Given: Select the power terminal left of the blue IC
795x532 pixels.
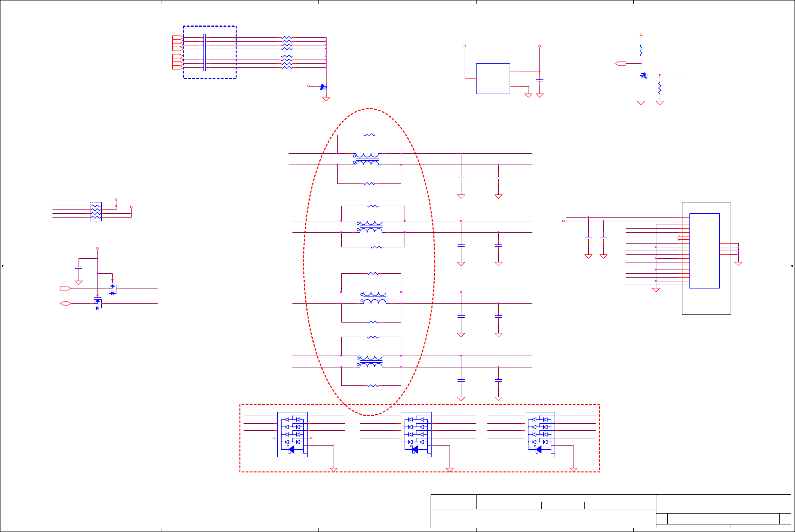Looking at the screenshot, I should coord(465,46).
